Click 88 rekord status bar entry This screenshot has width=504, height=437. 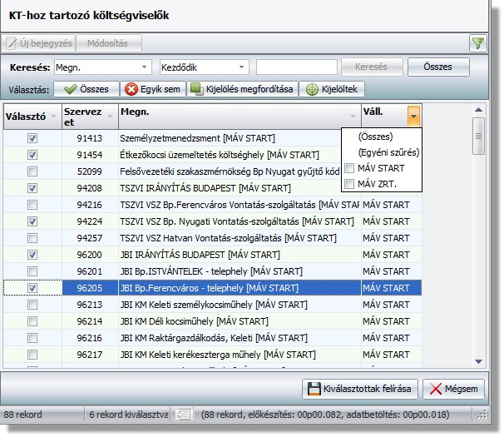click(x=22, y=415)
